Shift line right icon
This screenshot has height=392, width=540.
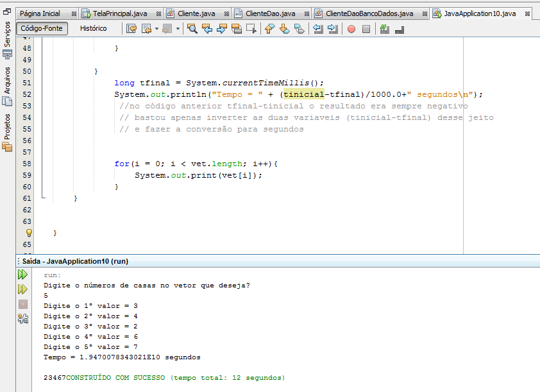333,29
